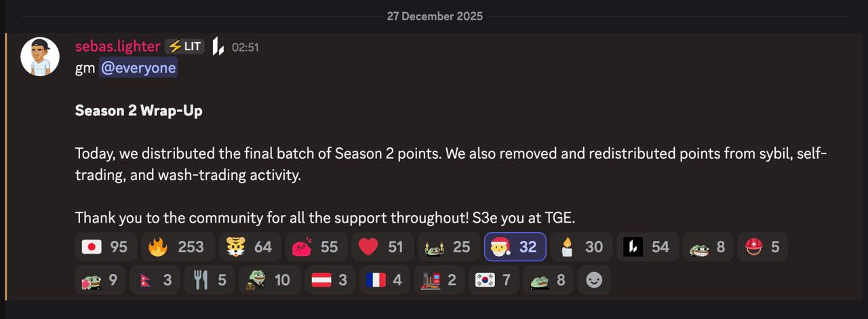This screenshot has width=868, height=319.
Task: Click the fork and knife reaction
Action: (x=209, y=280)
